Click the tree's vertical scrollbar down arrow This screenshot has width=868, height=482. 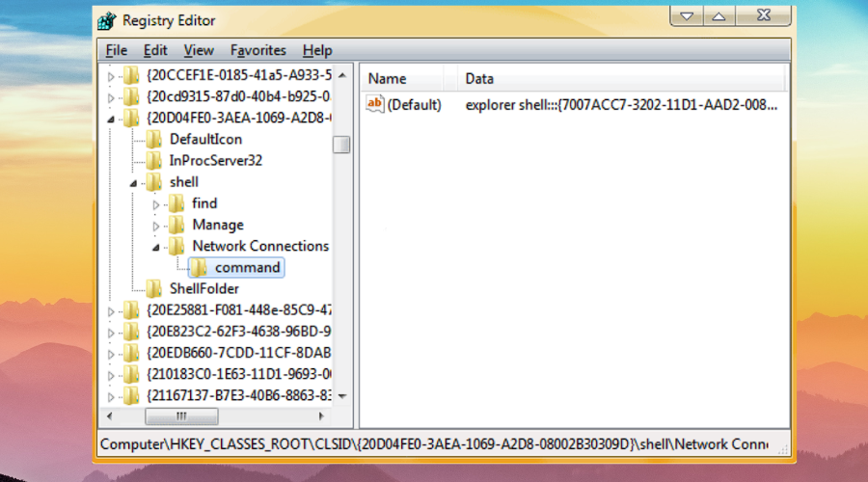(x=341, y=395)
